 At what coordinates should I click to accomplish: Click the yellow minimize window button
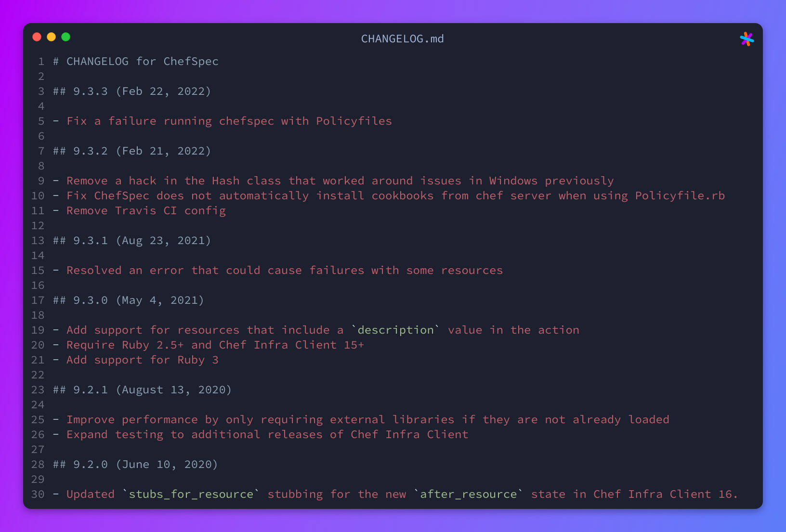pos(52,37)
